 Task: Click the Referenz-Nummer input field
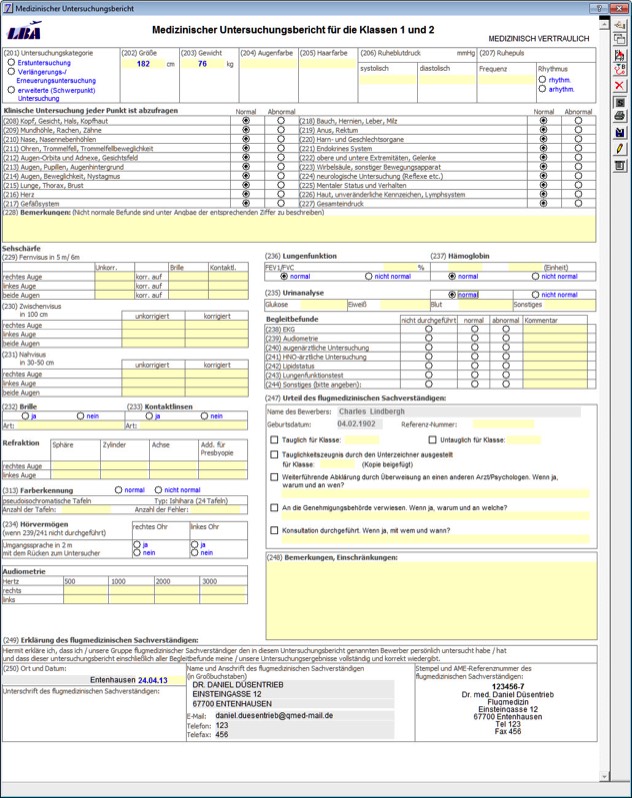503,424
